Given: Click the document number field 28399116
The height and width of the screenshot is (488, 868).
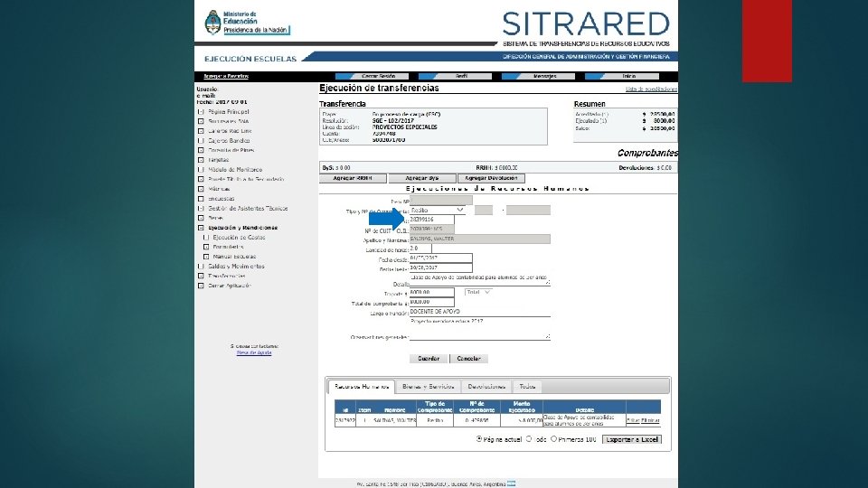Looking at the screenshot, I should pyautogui.click(x=432, y=220).
